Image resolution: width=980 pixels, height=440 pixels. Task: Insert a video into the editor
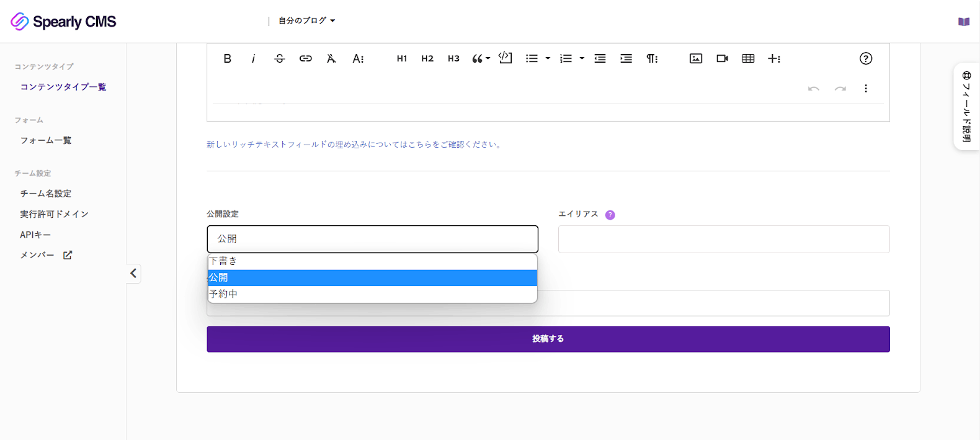(x=722, y=58)
